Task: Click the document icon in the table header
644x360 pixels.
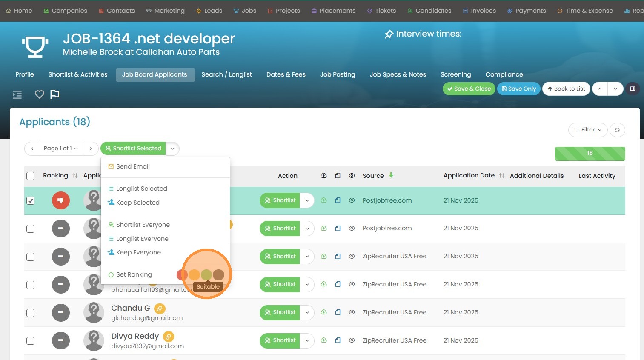Action: pyautogui.click(x=338, y=175)
